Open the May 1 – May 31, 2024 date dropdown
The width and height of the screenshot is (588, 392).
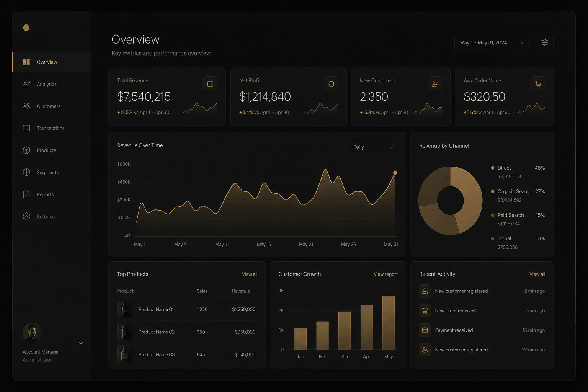click(x=492, y=42)
